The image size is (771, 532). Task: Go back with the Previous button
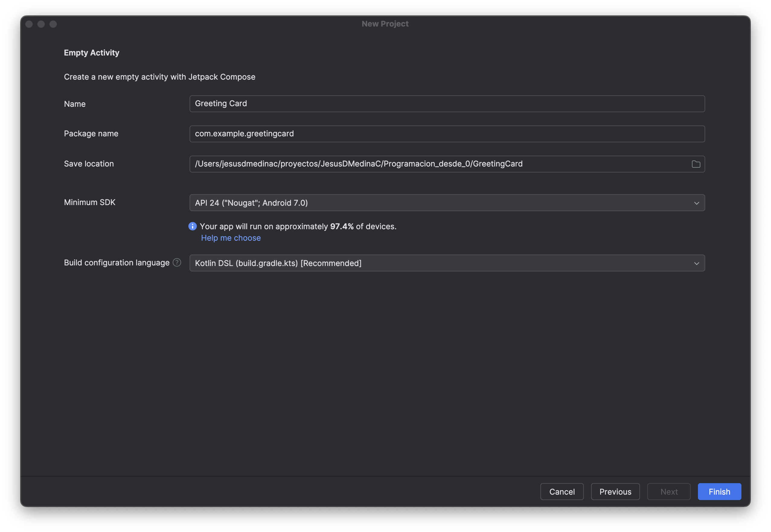pos(615,492)
